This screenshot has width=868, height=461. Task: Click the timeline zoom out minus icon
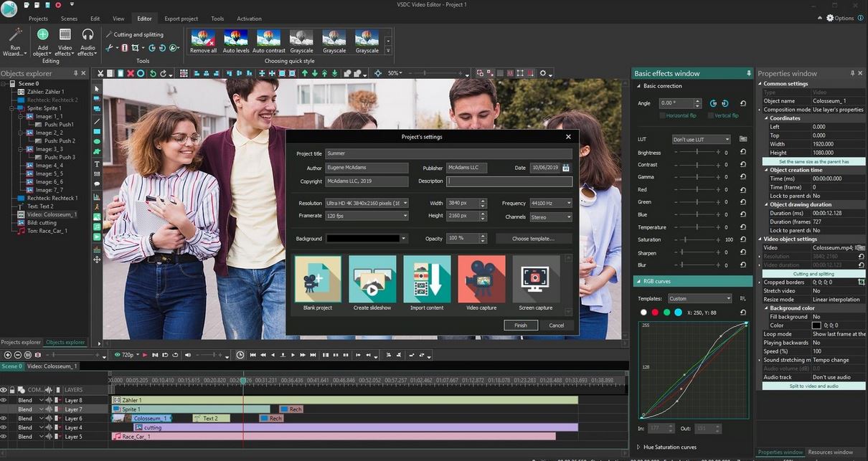18,355
